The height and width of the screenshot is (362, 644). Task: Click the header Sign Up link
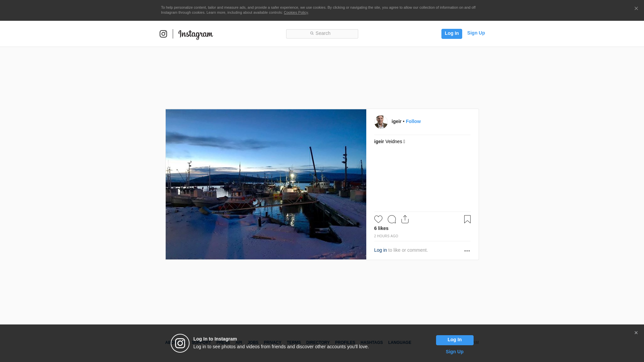476,33
